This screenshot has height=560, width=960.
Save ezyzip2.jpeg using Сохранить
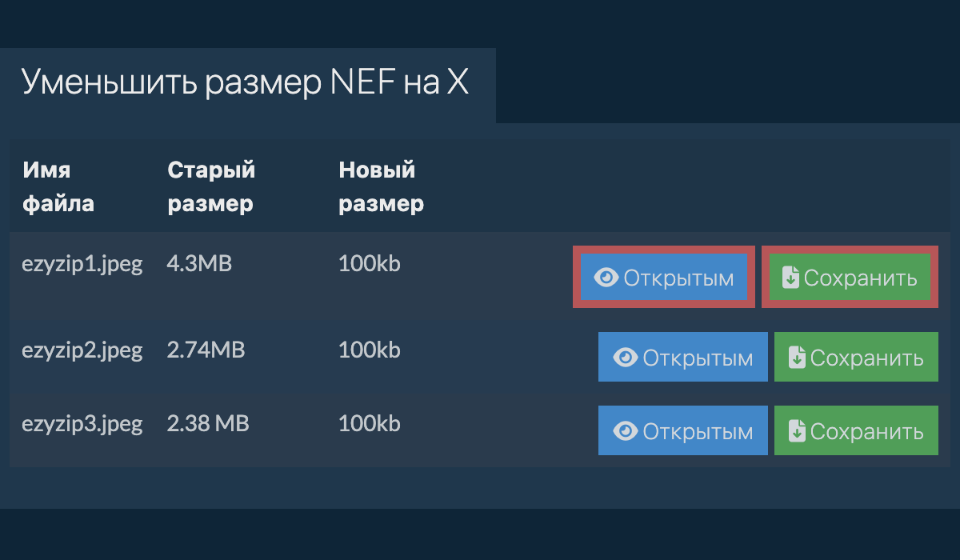[x=855, y=357]
